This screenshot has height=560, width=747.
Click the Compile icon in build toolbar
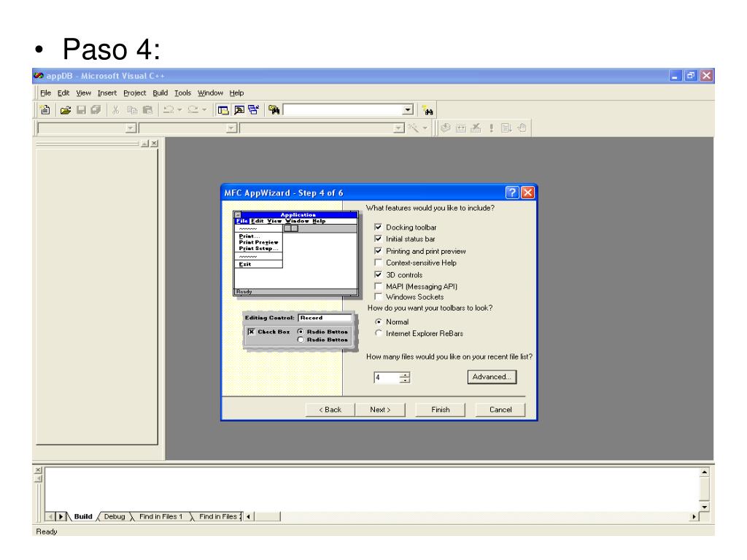point(446,128)
